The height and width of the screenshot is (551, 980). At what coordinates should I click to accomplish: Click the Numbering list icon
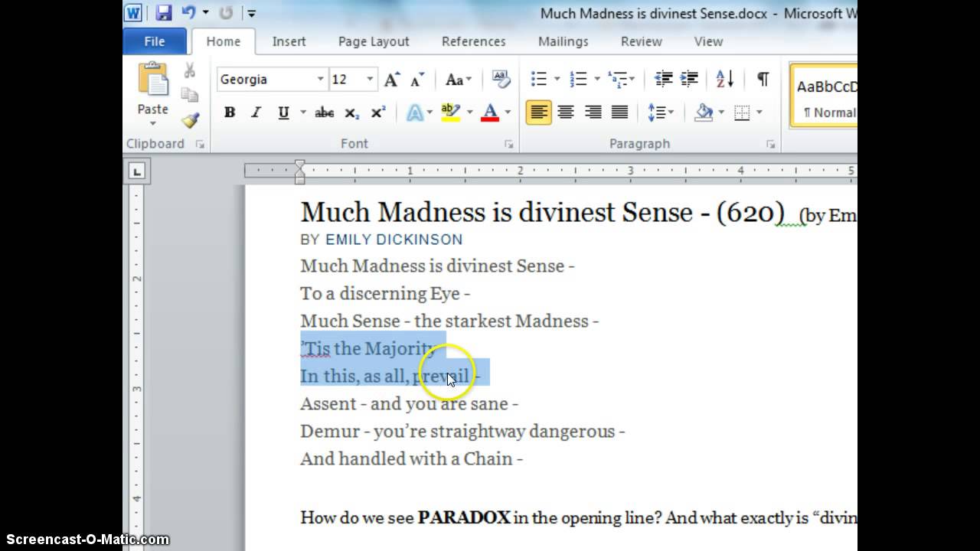click(579, 79)
